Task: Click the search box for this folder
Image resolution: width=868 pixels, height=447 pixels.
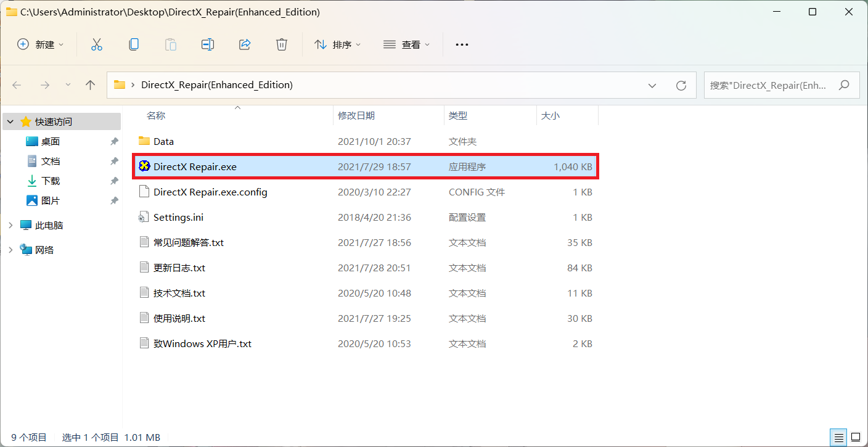Action: [771, 85]
